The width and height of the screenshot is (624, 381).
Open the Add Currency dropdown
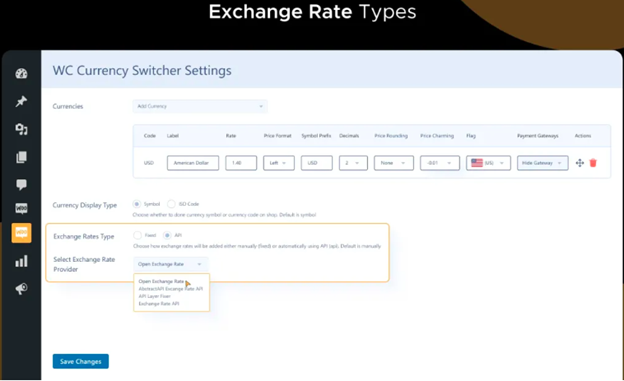pyautogui.click(x=200, y=106)
